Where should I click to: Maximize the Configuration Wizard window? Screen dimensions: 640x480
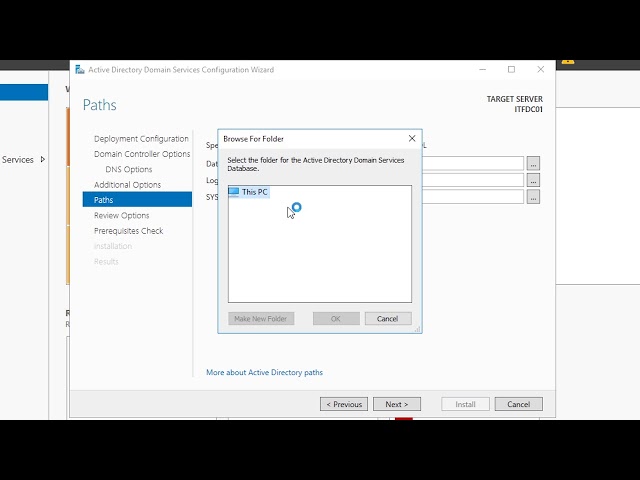click(511, 70)
